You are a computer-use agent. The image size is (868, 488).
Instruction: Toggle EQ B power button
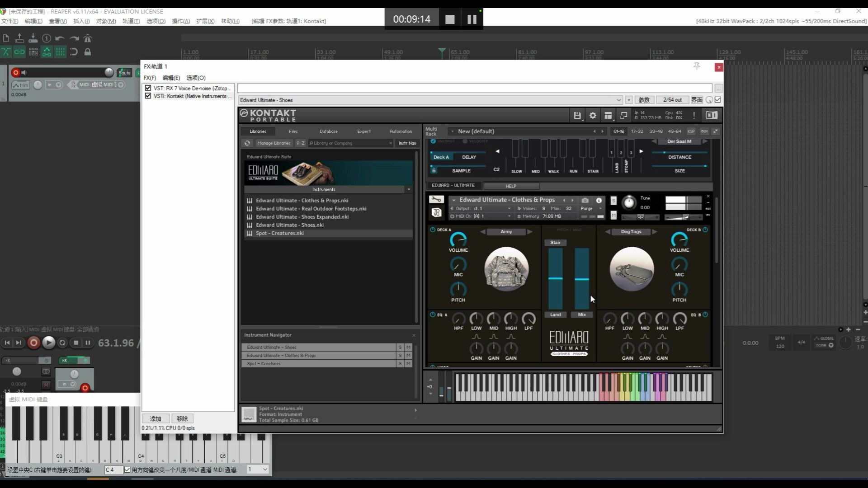click(705, 314)
